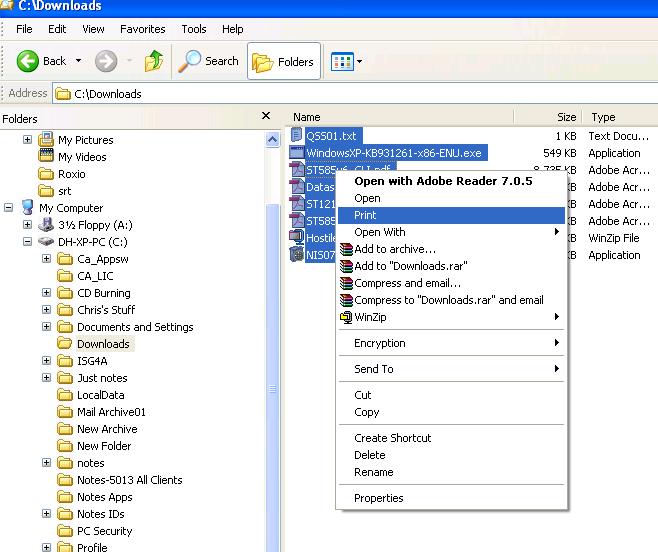Open the Back history dropdown arrow
Screen dimensions: 658x552
pos(78,61)
